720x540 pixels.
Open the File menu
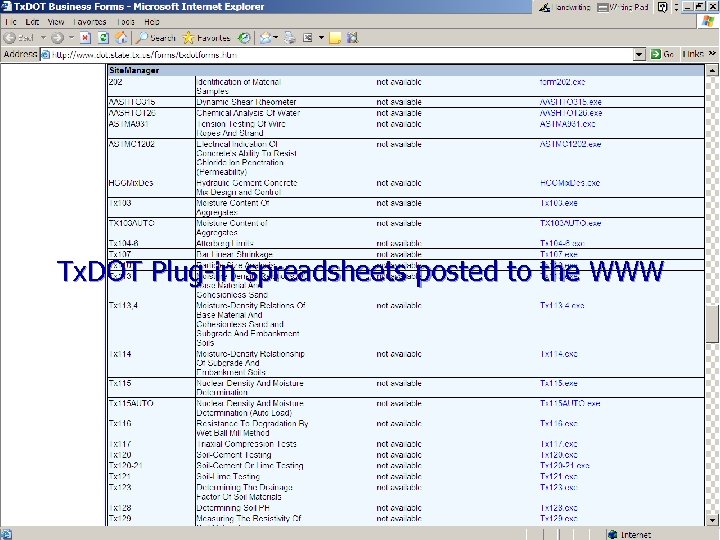pos(11,22)
